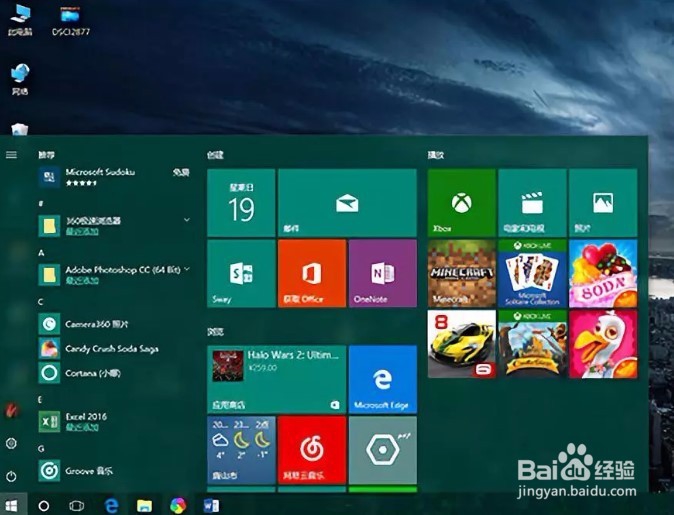Open the pink chicken game tile
This screenshot has height=515, width=674.
(x=603, y=344)
